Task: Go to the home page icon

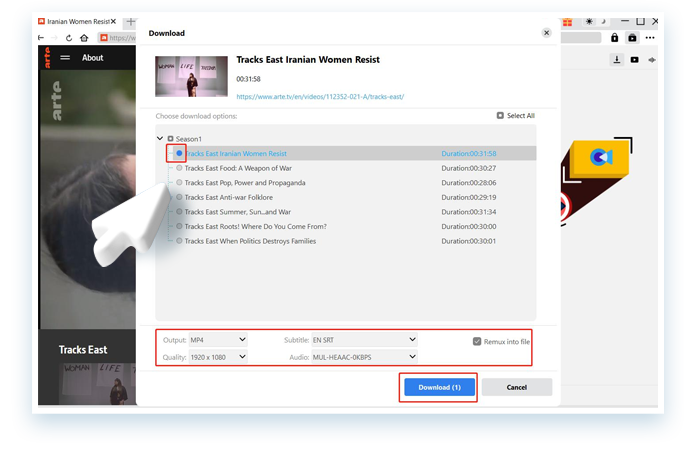Action: click(x=84, y=38)
